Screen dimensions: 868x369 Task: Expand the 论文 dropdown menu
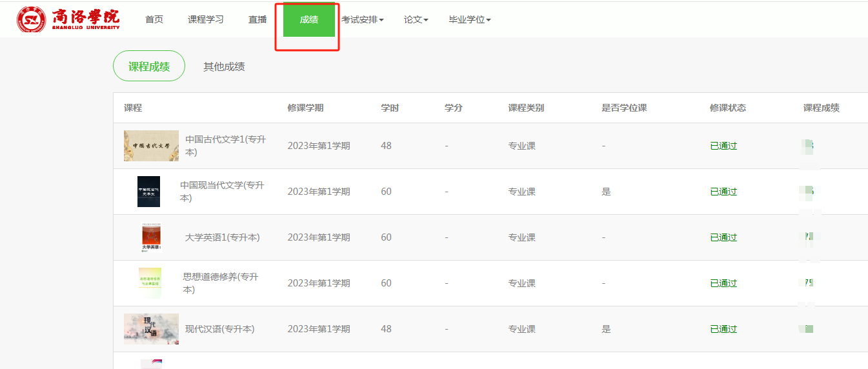pos(416,19)
